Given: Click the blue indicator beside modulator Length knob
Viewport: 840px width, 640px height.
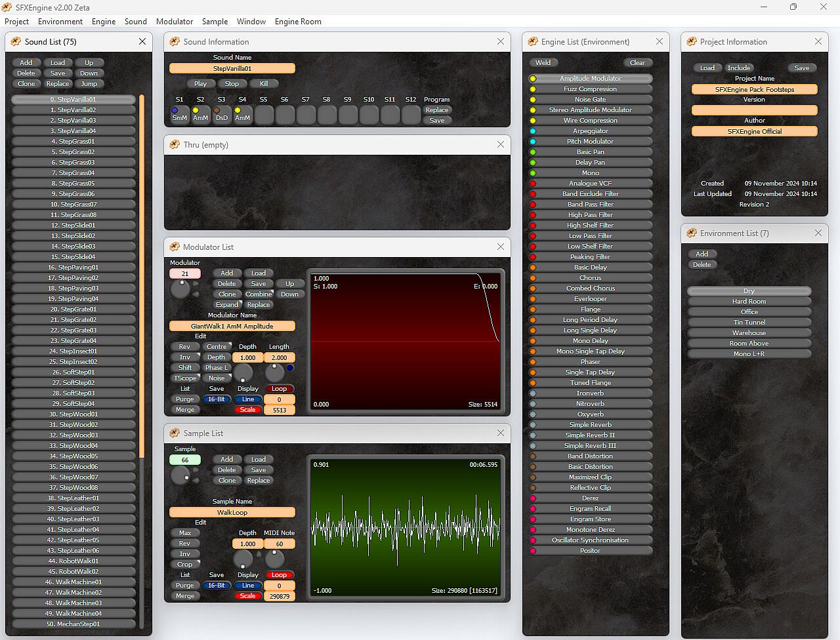Looking at the screenshot, I should tap(290, 368).
